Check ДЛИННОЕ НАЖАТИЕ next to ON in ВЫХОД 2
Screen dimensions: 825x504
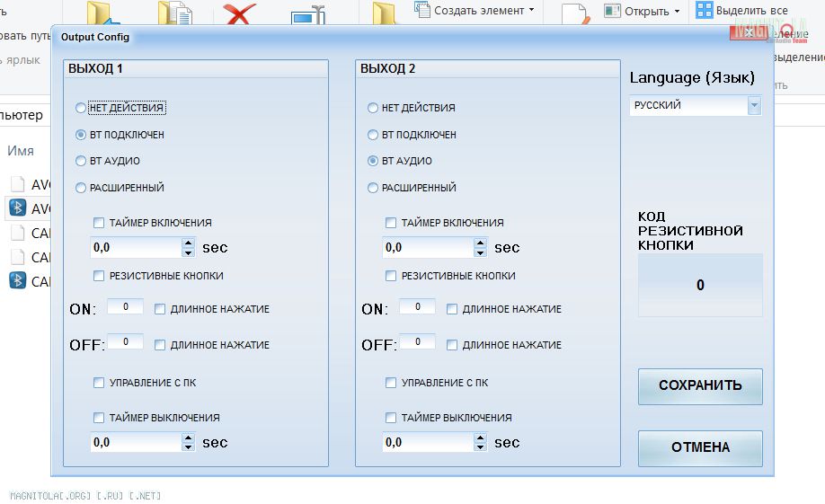[452, 309]
